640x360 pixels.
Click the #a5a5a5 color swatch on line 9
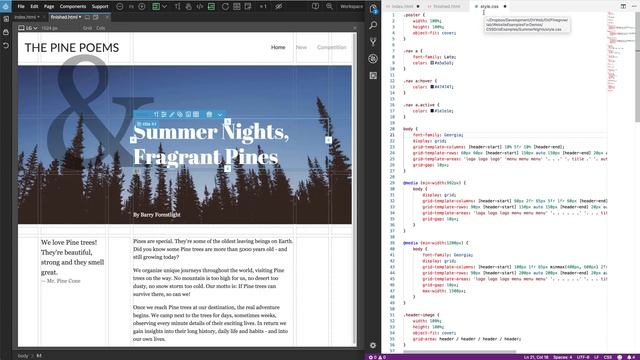point(432,63)
